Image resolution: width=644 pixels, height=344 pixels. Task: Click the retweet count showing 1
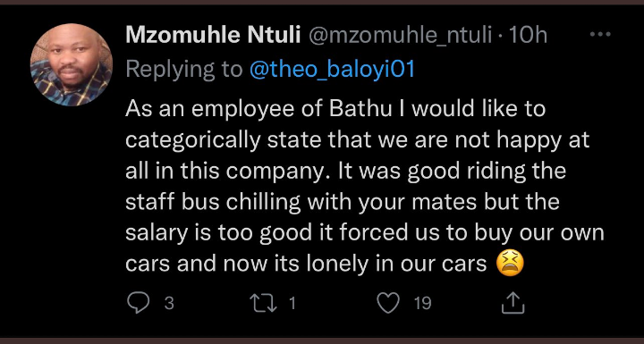[x=292, y=304]
